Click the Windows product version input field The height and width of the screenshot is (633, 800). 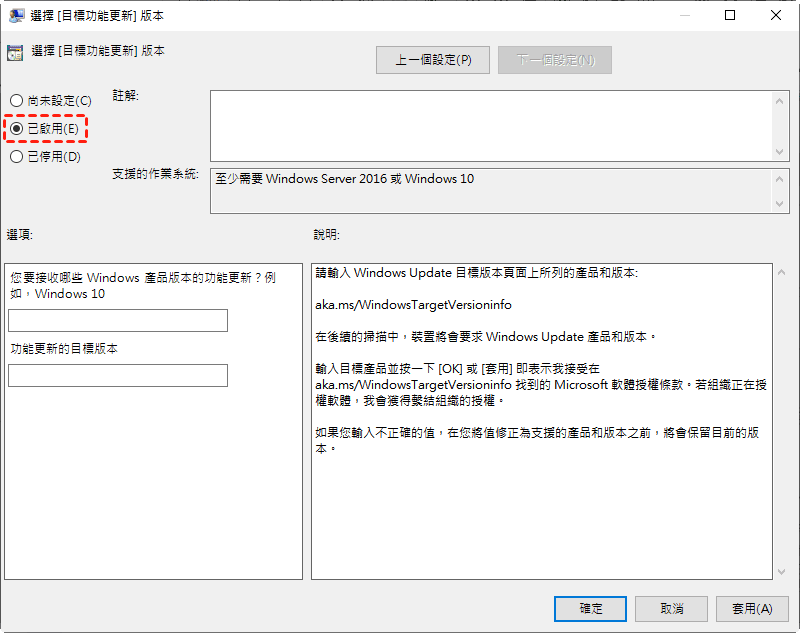click(118, 320)
